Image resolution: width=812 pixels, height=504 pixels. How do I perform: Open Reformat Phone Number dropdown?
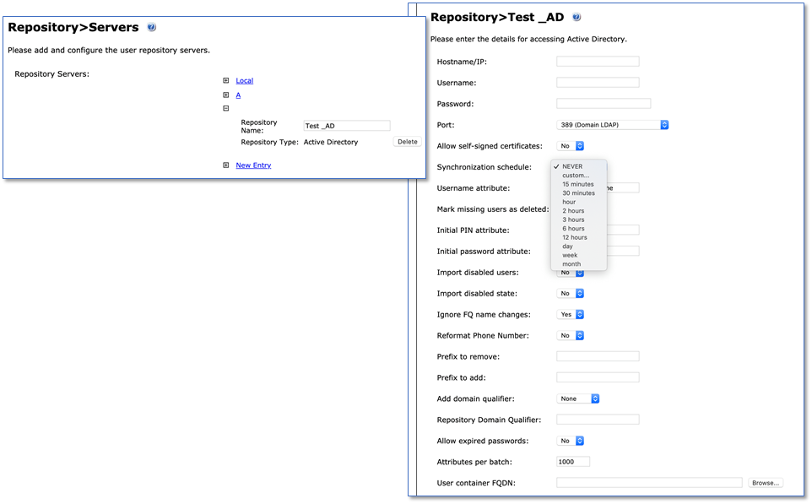tap(571, 336)
